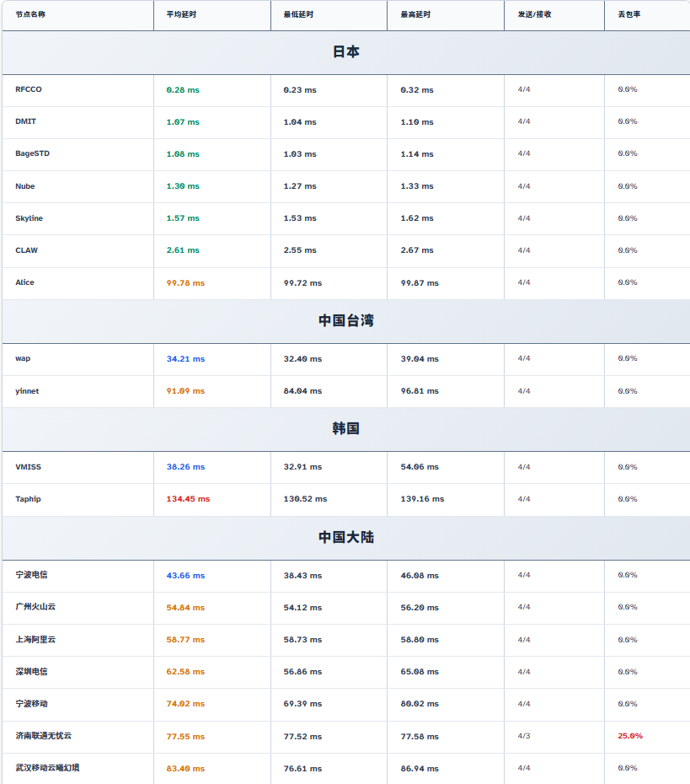
Task: Collapse the 中国台湾 group header
Action: (x=345, y=320)
